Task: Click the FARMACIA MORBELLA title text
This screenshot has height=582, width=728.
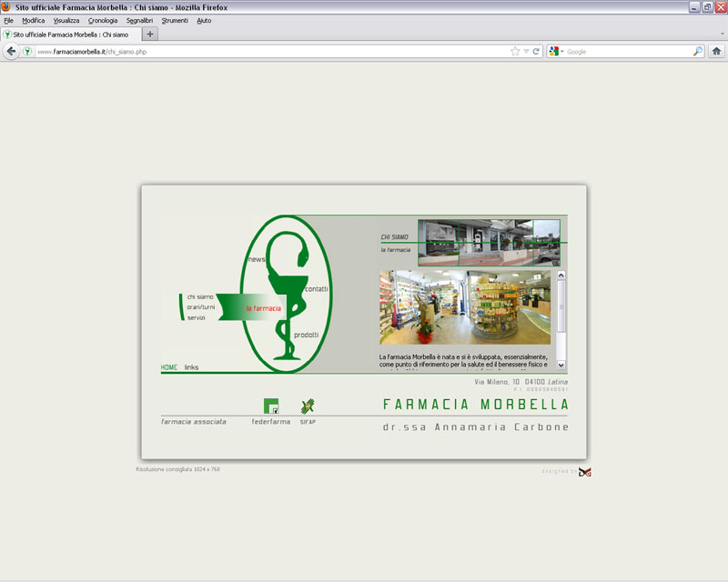Action: [x=476, y=405]
